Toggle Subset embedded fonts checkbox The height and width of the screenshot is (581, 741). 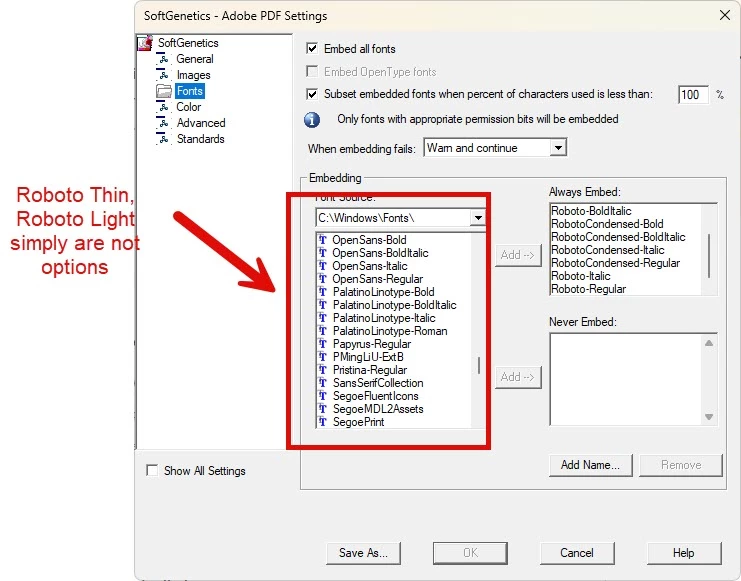coord(312,94)
